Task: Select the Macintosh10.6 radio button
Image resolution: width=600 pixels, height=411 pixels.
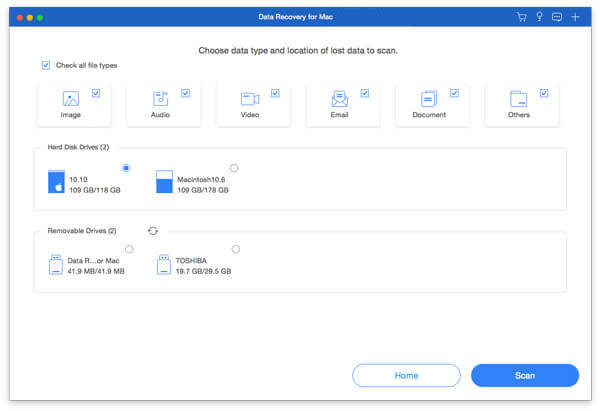Action: (234, 168)
